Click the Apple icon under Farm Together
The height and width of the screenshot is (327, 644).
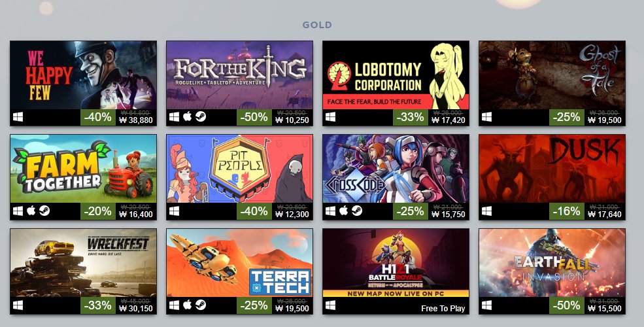tap(31, 211)
